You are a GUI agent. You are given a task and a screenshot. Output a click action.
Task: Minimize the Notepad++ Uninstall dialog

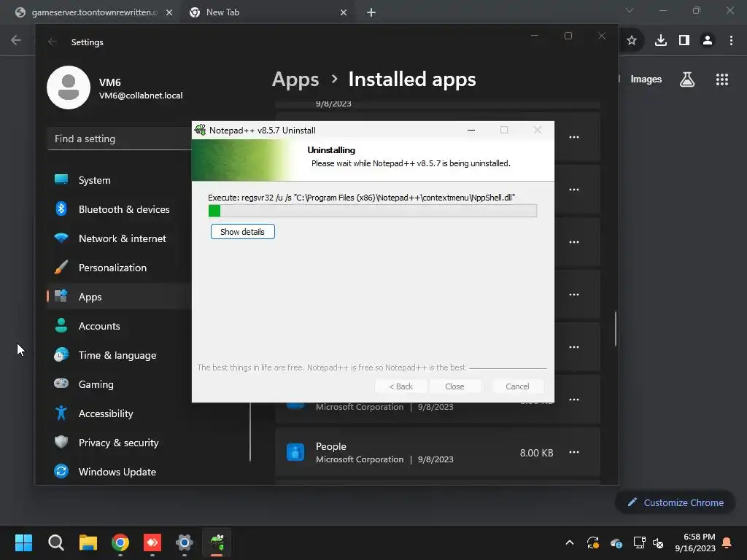point(471,130)
